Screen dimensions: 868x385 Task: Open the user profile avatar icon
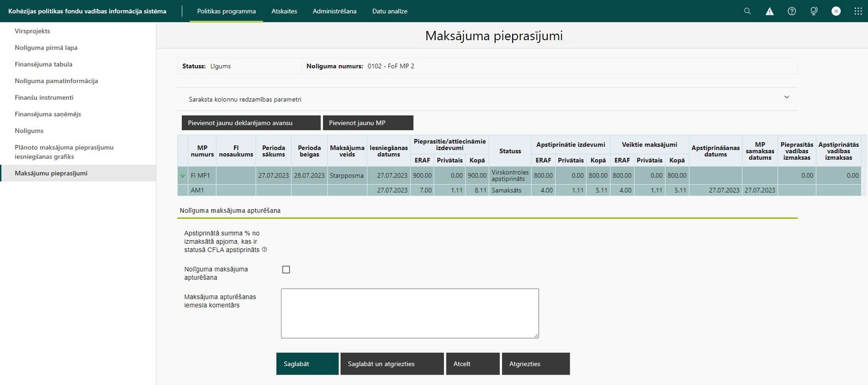pos(836,11)
